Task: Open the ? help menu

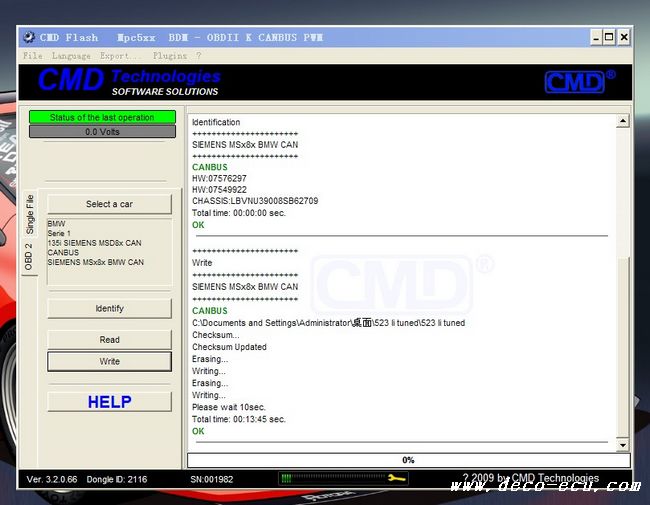Action: click(x=199, y=55)
